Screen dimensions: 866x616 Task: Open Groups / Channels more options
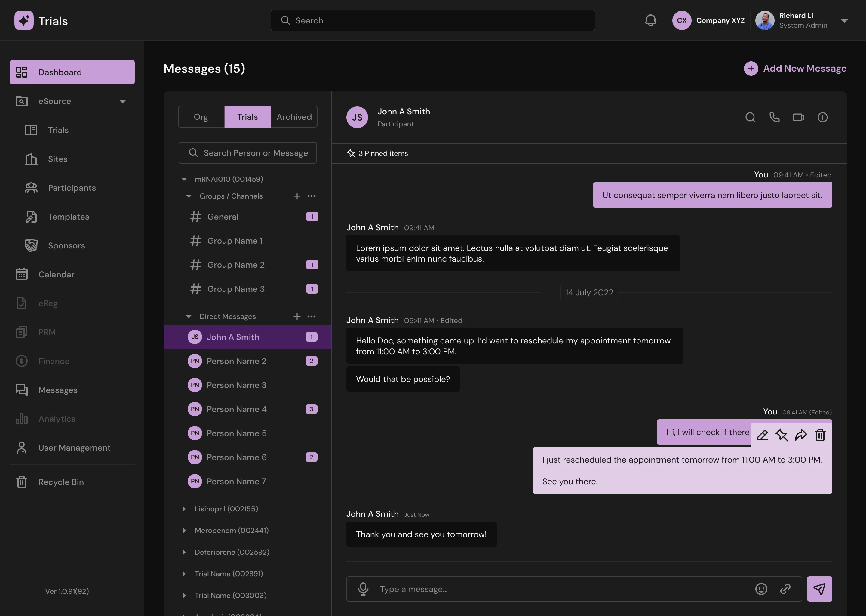[x=311, y=196]
